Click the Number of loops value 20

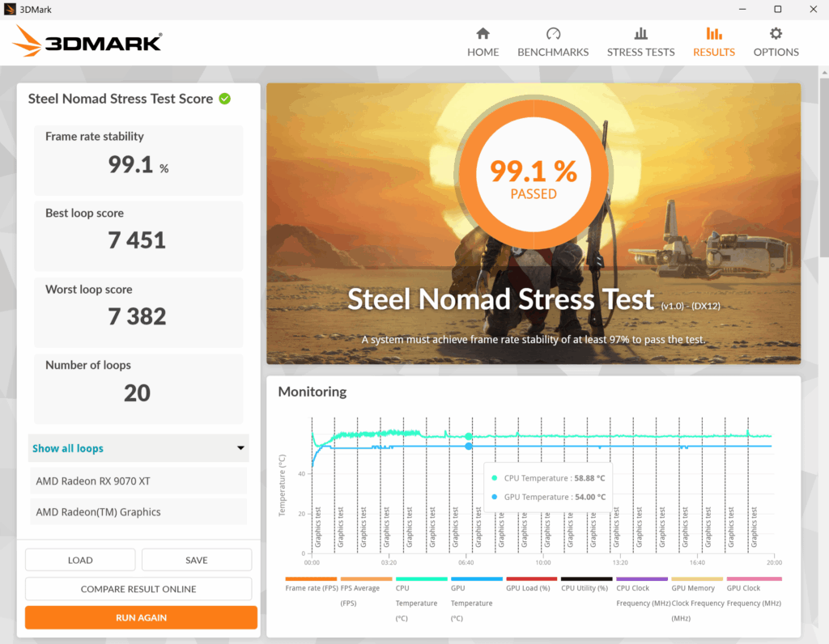click(137, 393)
